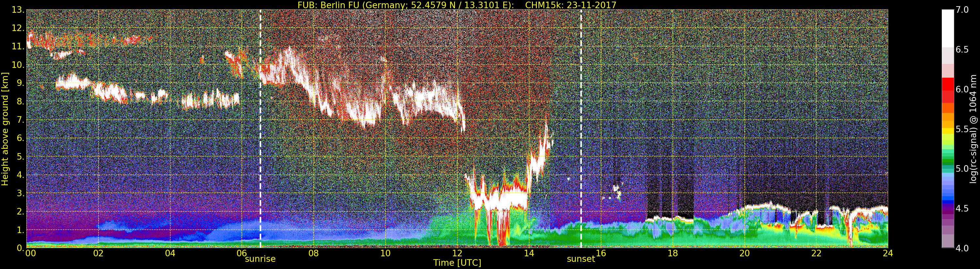Pick the bright red colorbar band near 6.0
Screen dimensions: 980x269
(x=947, y=85)
